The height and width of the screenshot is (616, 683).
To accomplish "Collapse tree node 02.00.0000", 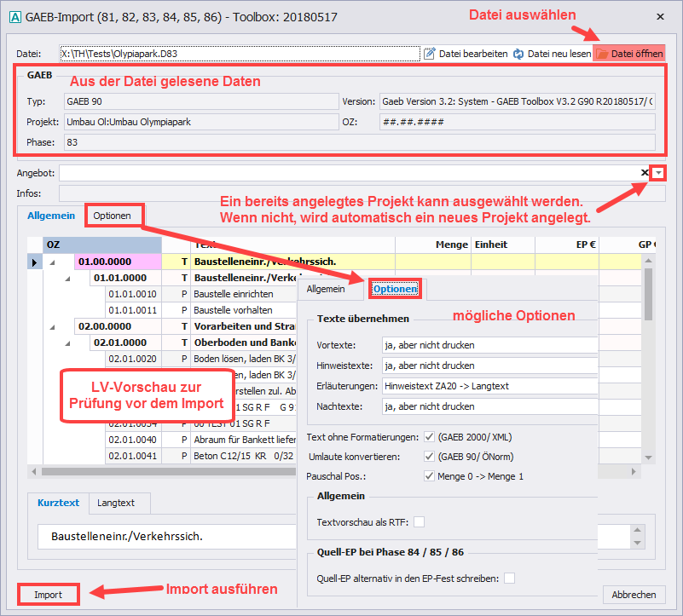I will [52, 326].
